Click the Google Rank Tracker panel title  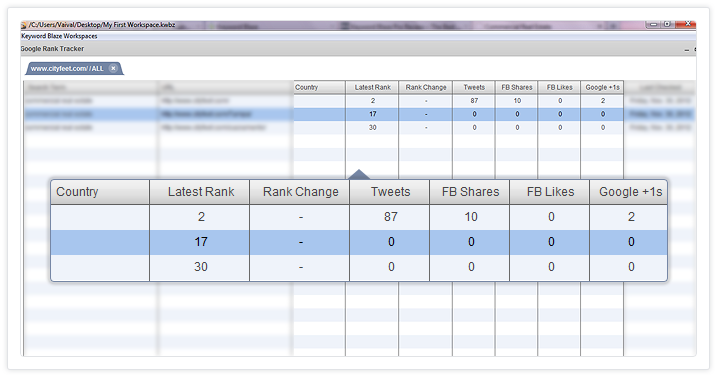click(52, 48)
